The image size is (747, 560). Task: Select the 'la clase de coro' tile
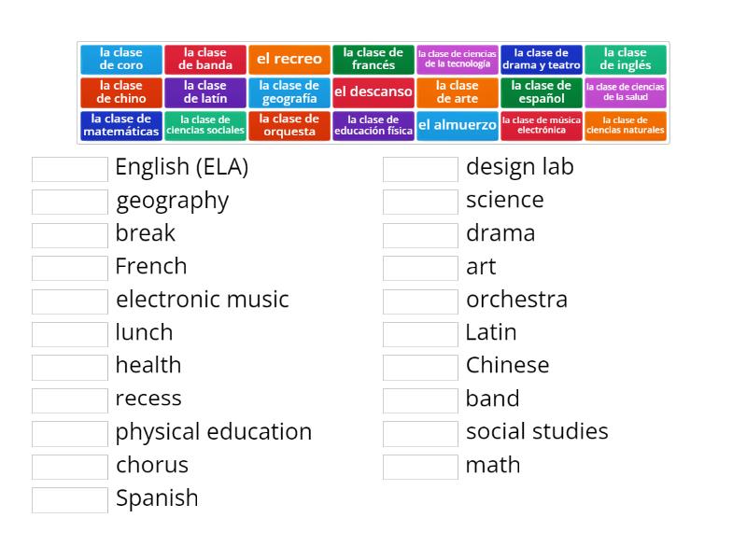coord(120,58)
